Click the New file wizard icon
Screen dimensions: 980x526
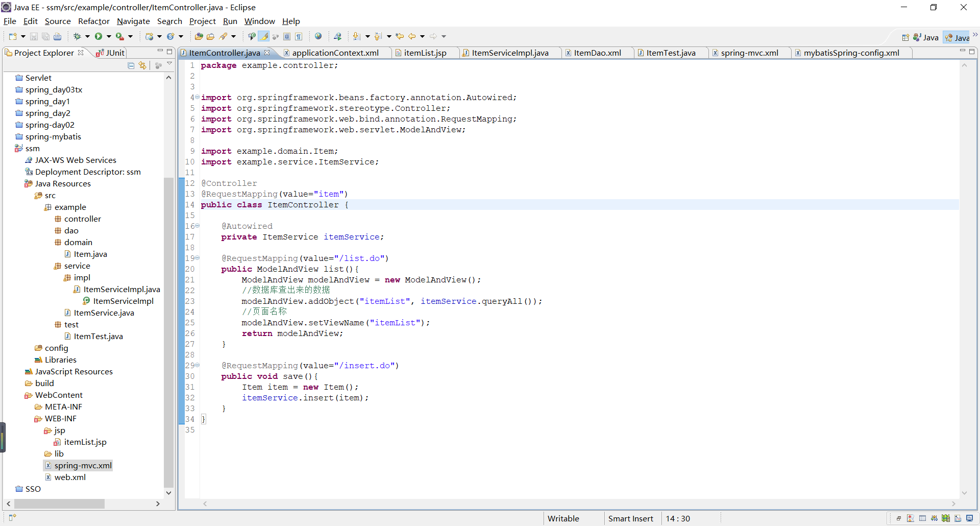tap(13, 36)
